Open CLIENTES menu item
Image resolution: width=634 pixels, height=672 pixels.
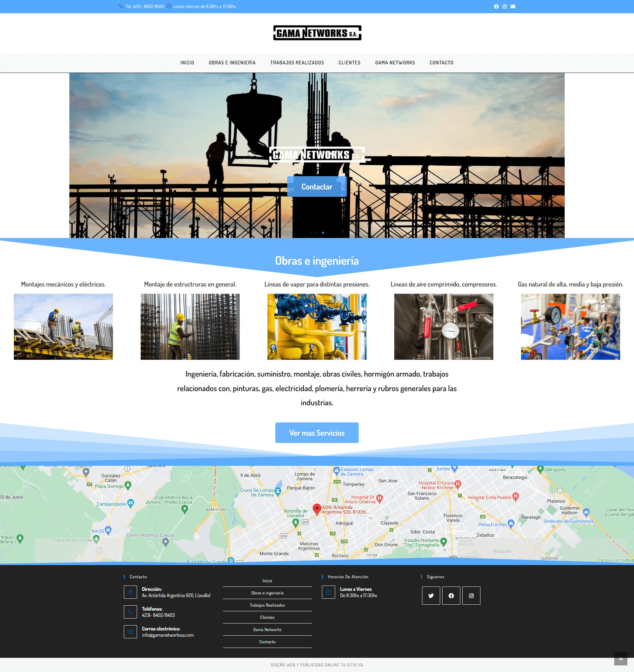point(349,62)
